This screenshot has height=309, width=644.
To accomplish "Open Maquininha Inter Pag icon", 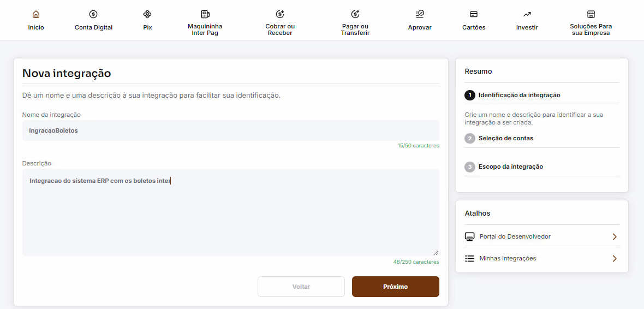I will click(x=205, y=14).
